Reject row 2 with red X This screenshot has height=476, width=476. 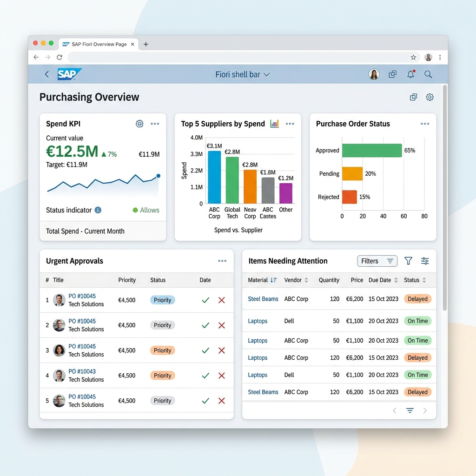pos(222,325)
